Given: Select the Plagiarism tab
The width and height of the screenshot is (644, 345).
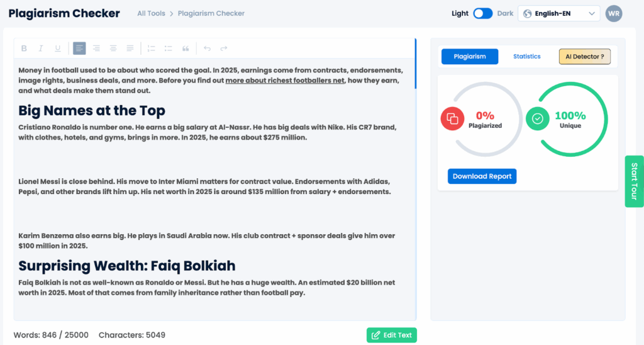Looking at the screenshot, I should [470, 57].
